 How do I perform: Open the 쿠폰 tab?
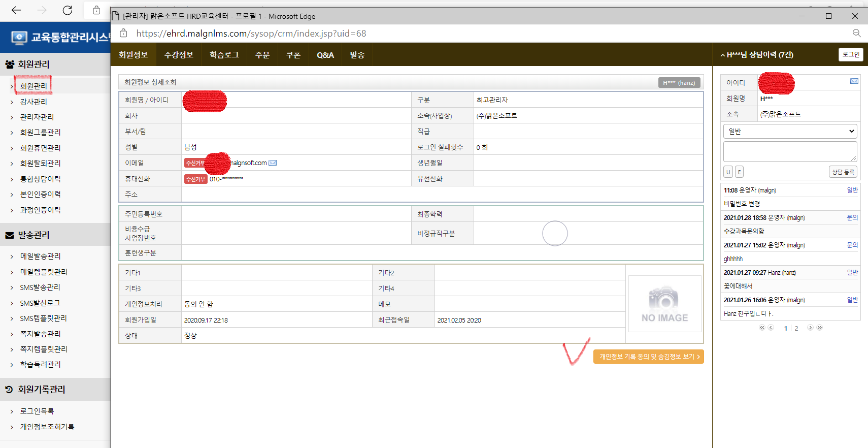(x=293, y=55)
